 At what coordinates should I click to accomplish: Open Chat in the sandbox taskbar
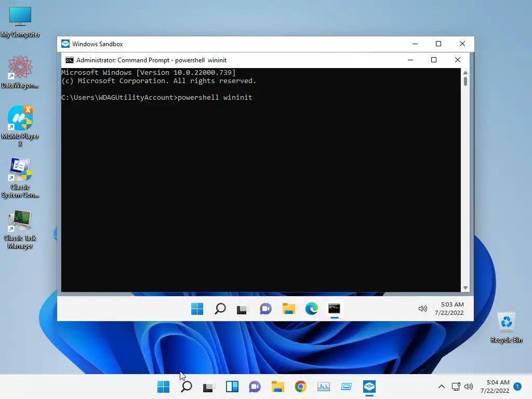pos(265,309)
